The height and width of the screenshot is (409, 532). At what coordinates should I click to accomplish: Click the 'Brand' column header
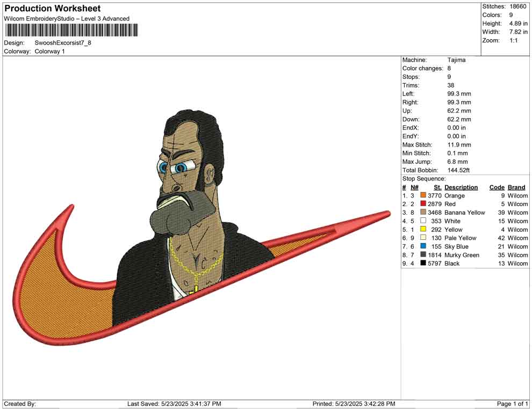click(516, 187)
